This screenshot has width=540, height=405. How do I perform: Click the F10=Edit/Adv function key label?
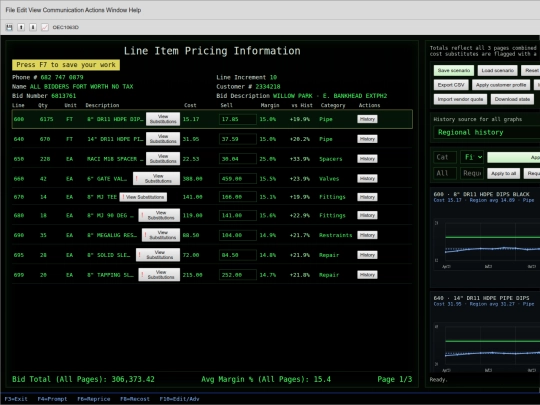tap(179, 399)
